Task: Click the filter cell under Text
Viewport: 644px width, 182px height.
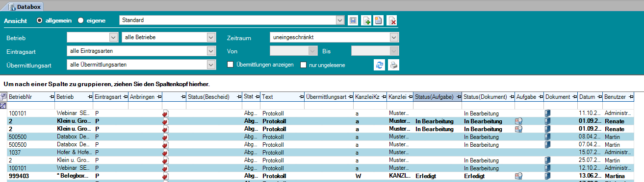Action: tap(282, 105)
